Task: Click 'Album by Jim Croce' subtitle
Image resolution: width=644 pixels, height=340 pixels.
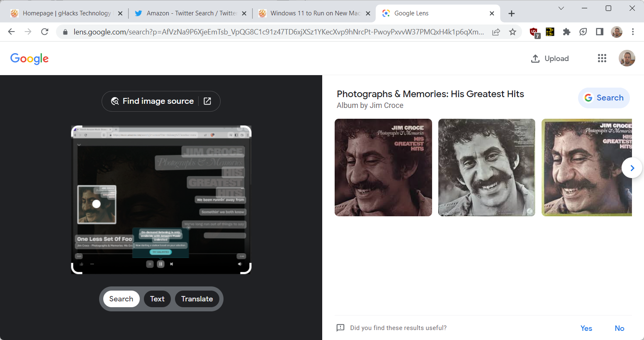Action: tap(370, 105)
